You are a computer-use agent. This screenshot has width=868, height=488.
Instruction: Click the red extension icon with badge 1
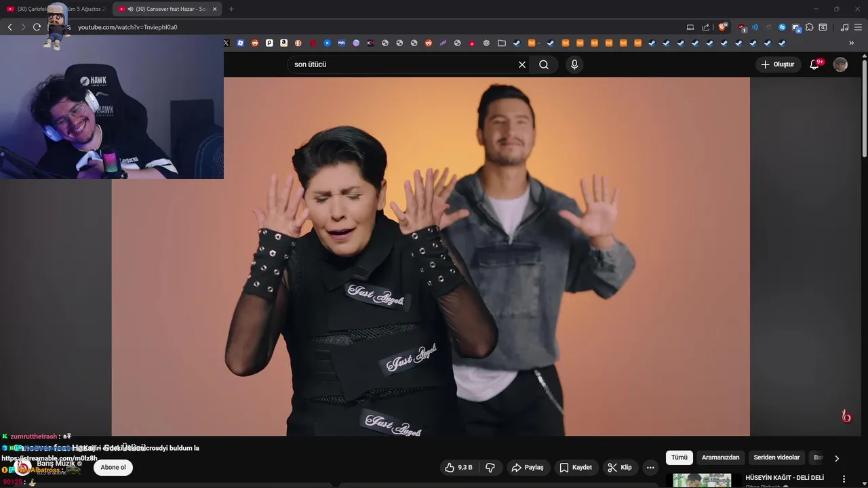coord(742,28)
